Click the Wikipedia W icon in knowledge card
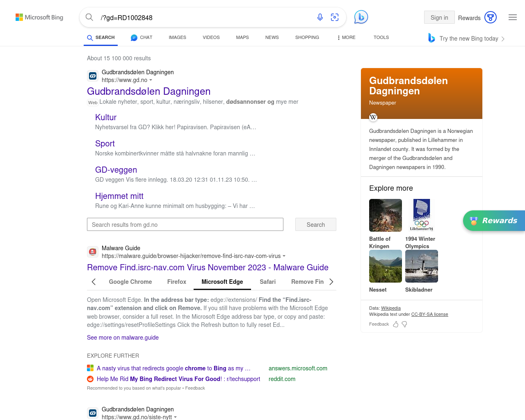Image resolution: width=525 pixels, height=420 pixels. pyautogui.click(x=373, y=117)
